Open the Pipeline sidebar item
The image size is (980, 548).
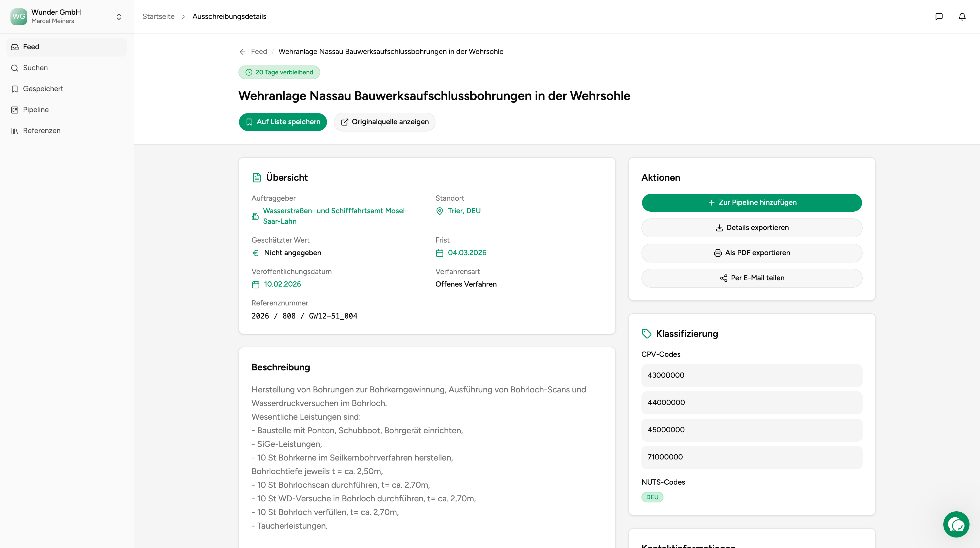pyautogui.click(x=36, y=109)
